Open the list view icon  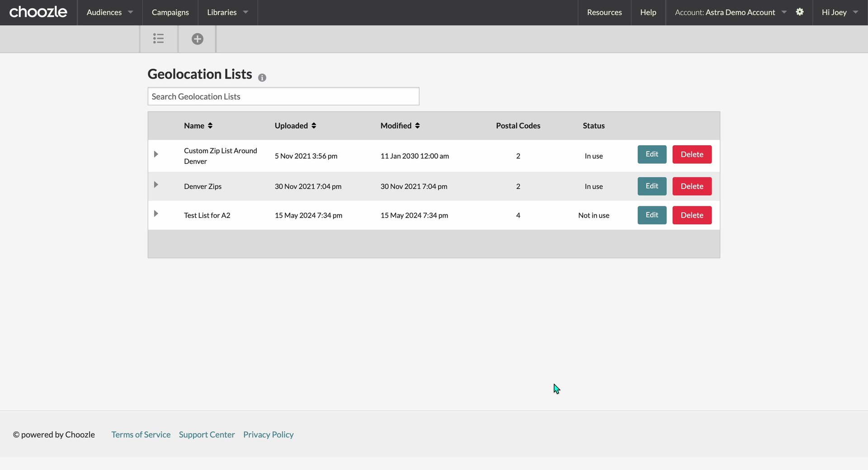pos(158,39)
